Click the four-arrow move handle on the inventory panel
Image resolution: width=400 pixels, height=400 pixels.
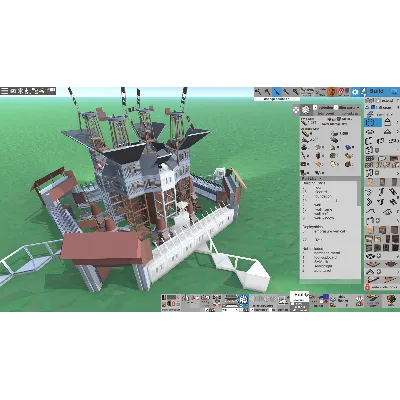coord(296,110)
